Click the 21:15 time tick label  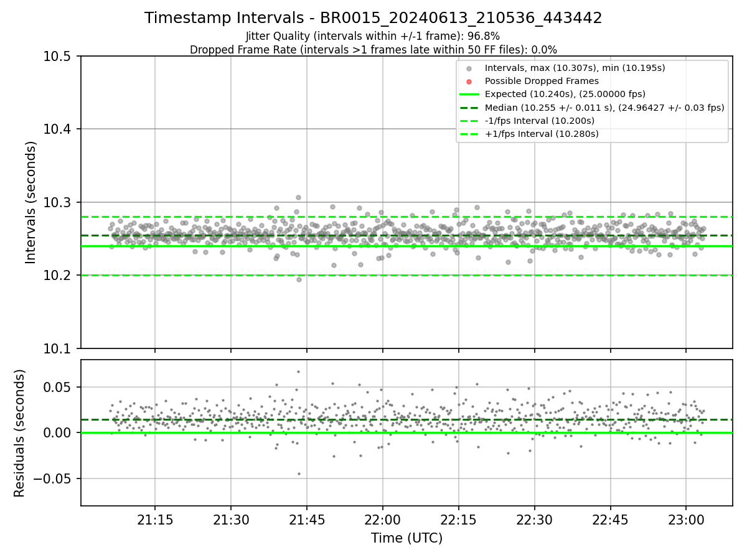click(155, 520)
